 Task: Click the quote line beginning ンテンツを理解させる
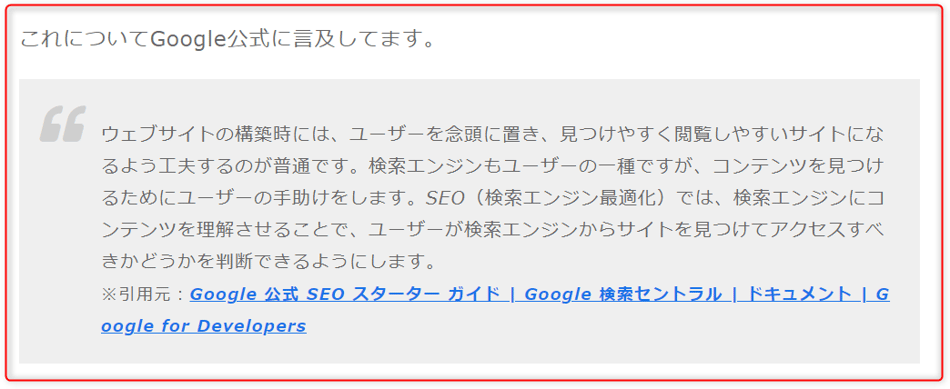(493, 230)
